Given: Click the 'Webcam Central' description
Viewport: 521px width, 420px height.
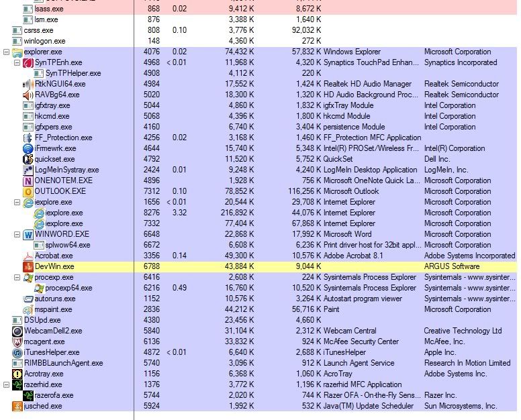Looking at the screenshot, I should (x=350, y=331).
